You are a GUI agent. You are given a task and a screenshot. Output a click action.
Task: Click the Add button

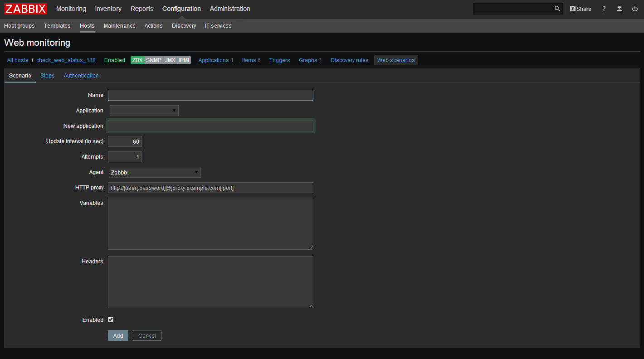point(118,335)
